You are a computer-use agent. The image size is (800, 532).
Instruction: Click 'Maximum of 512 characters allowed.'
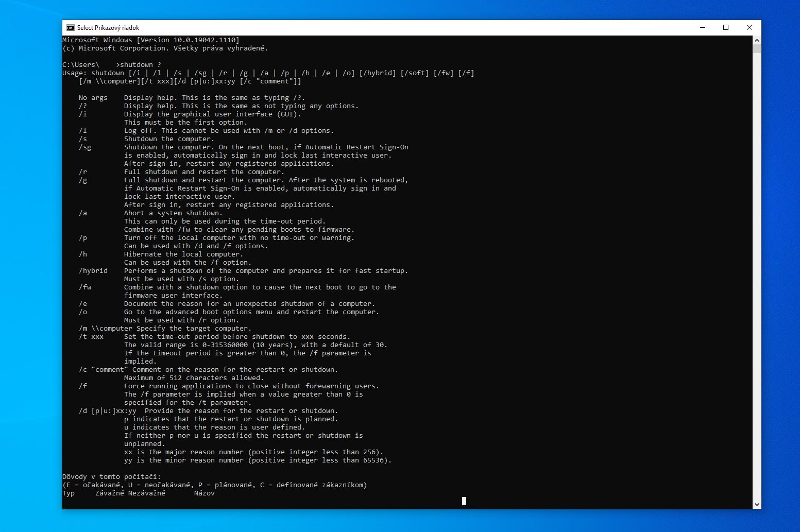[x=194, y=378]
